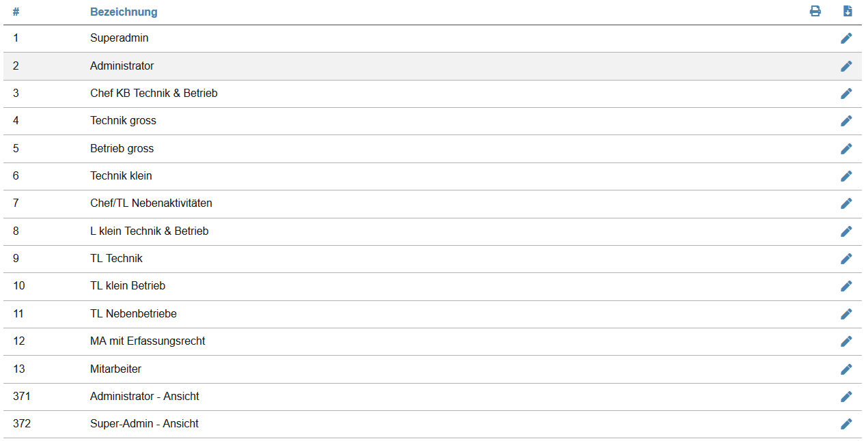The height and width of the screenshot is (441, 868).
Task: Edit Chef KB Technik & Betrieb entry
Action: coord(846,94)
